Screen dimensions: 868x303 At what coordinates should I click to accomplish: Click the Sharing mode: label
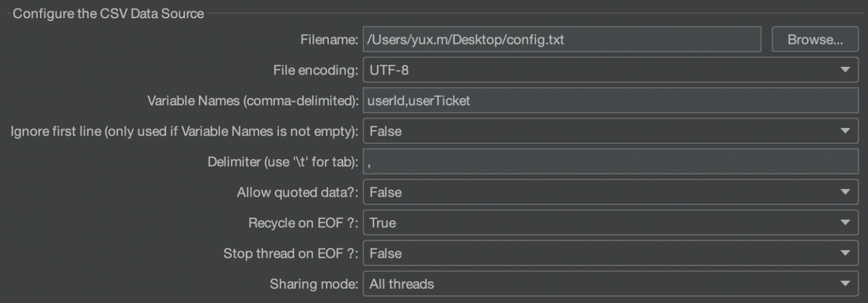coord(314,284)
